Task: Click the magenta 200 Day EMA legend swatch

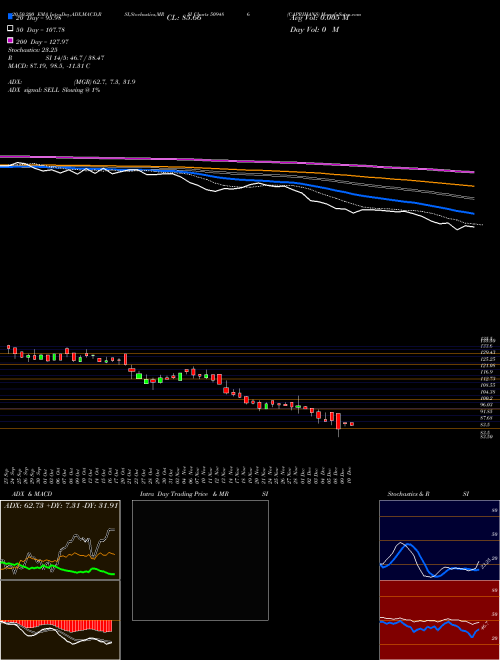Action: pyautogui.click(x=10, y=41)
